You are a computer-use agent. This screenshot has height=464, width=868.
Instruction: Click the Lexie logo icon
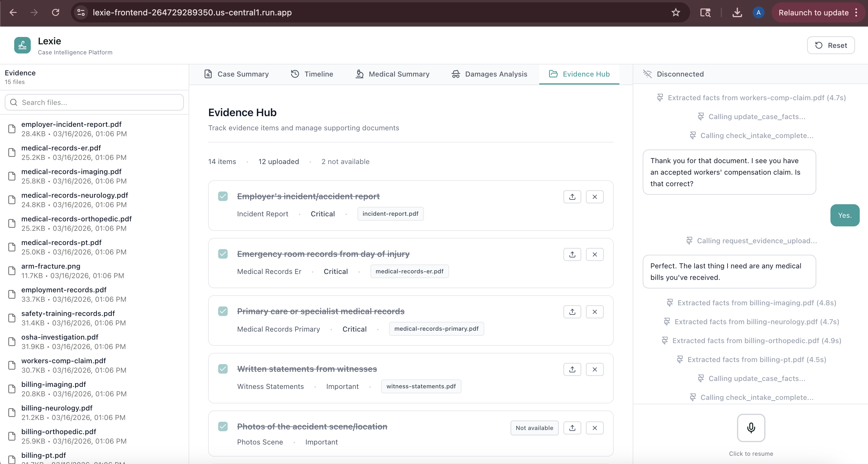coord(22,45)
